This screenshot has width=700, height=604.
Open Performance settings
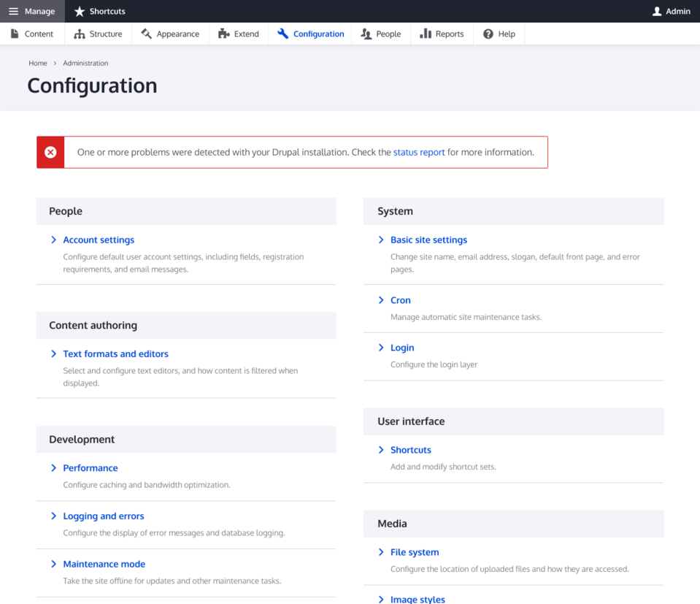pyautogui.click(x=91, y=467)
